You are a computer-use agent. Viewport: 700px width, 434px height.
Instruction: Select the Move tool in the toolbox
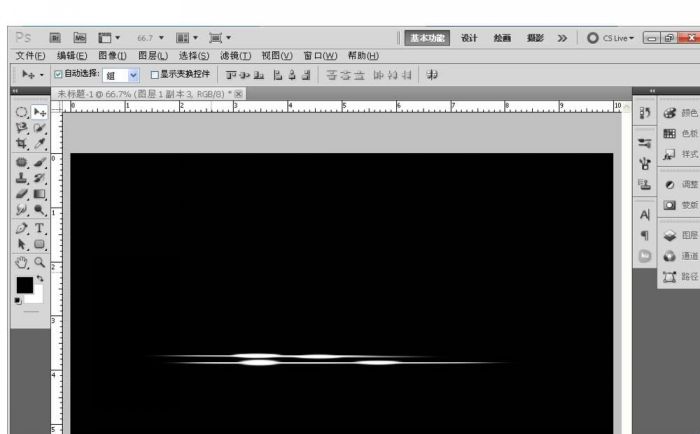(x=39, y=113)
